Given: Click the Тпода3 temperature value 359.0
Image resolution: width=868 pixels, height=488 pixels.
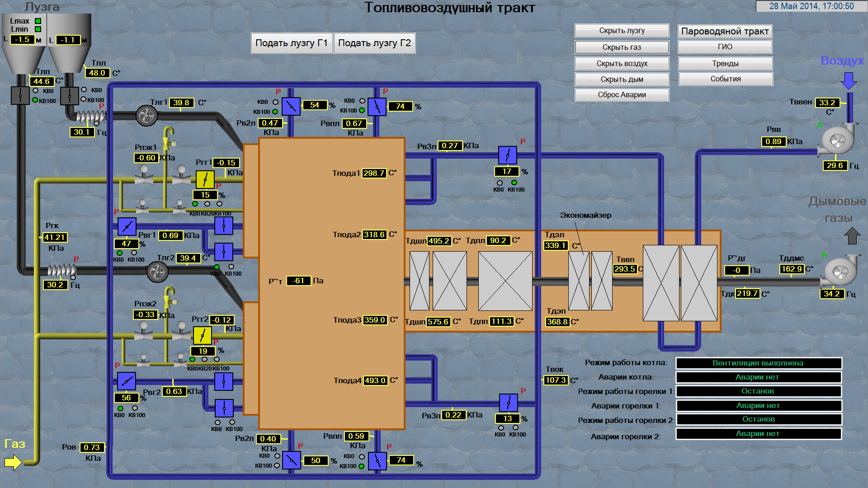Looking at the screenshot, I should point(375,320).
